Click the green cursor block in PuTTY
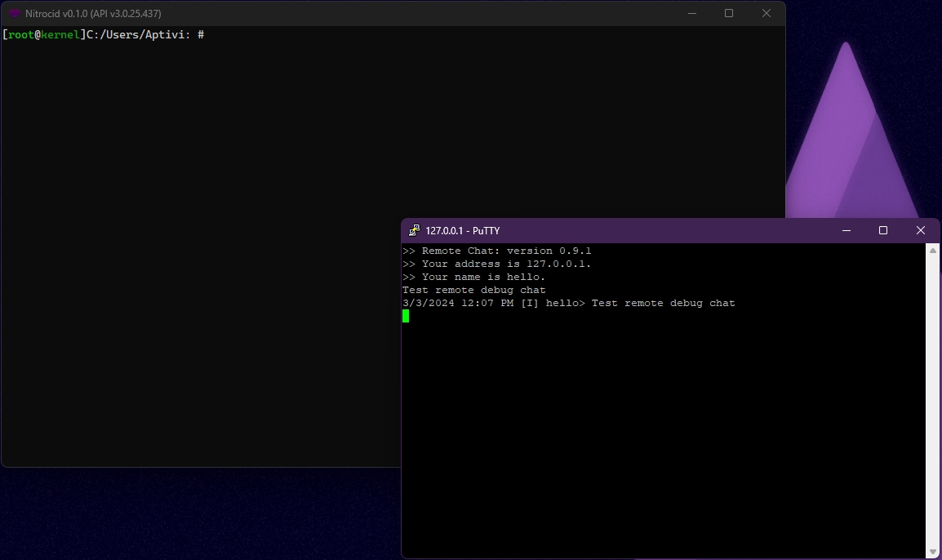The width and height of the screenshot is (942, 560). 406,316
